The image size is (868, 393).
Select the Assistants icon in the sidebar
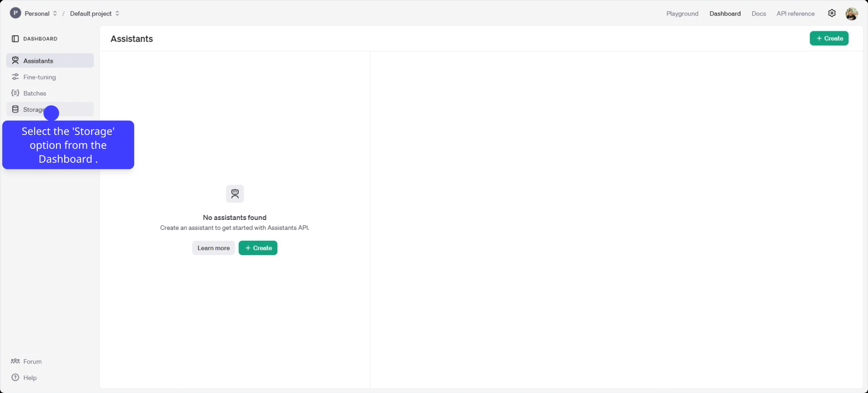coord(15,60)
